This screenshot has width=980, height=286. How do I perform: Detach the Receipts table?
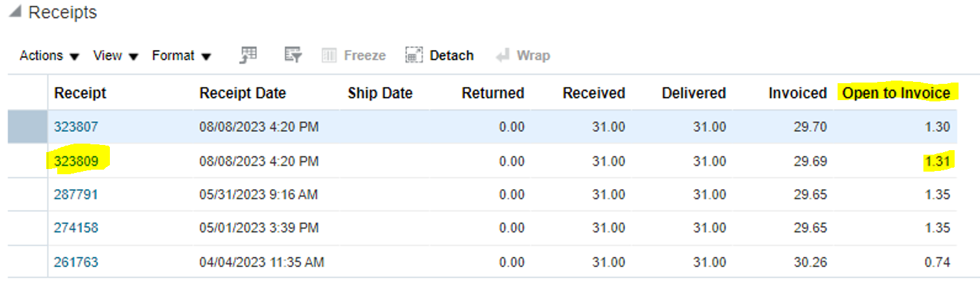(440, 56)
